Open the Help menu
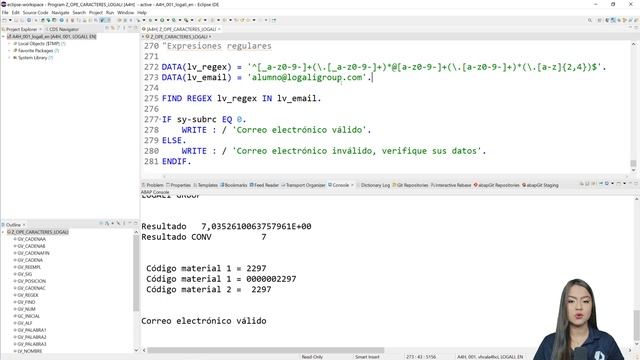The image size is (640, 360). tap(142, 13)
